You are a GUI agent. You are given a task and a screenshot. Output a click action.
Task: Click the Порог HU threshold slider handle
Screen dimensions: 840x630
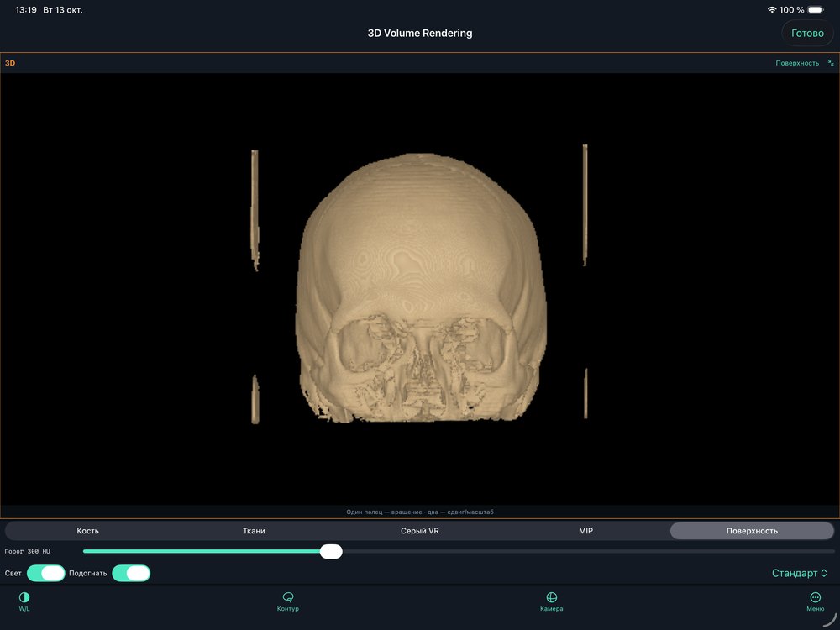[331, 551]
